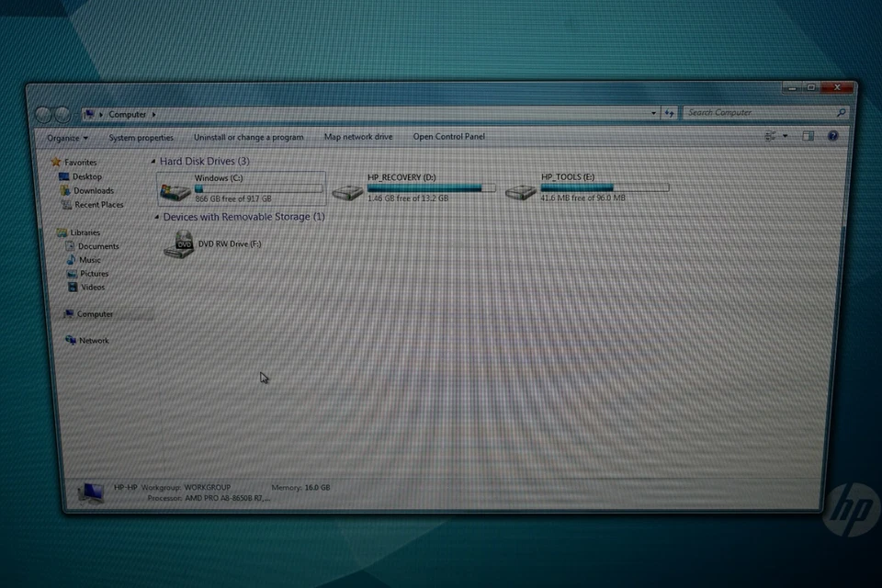Open the Organize dropdown menu
The image size is (882, 588).
[x=64, y=137]
